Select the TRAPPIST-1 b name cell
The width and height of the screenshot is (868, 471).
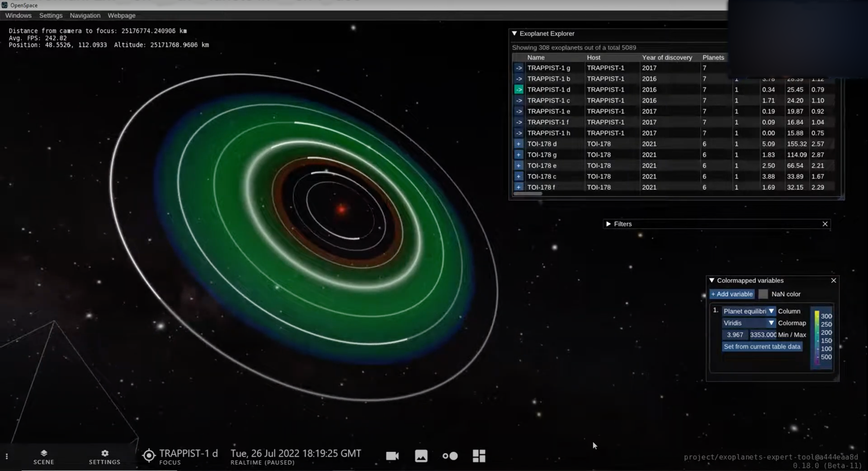[x=549, y=79]
